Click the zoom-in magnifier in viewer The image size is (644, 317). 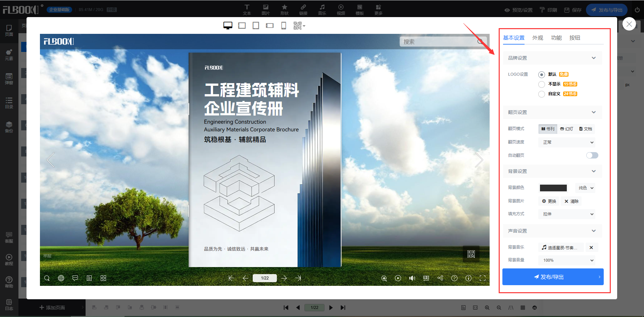tap(384, 278)
